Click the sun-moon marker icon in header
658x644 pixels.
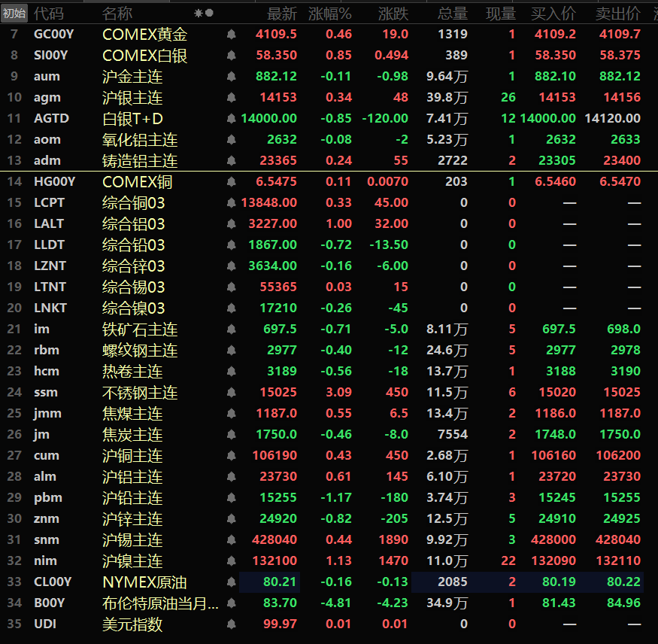204,14
